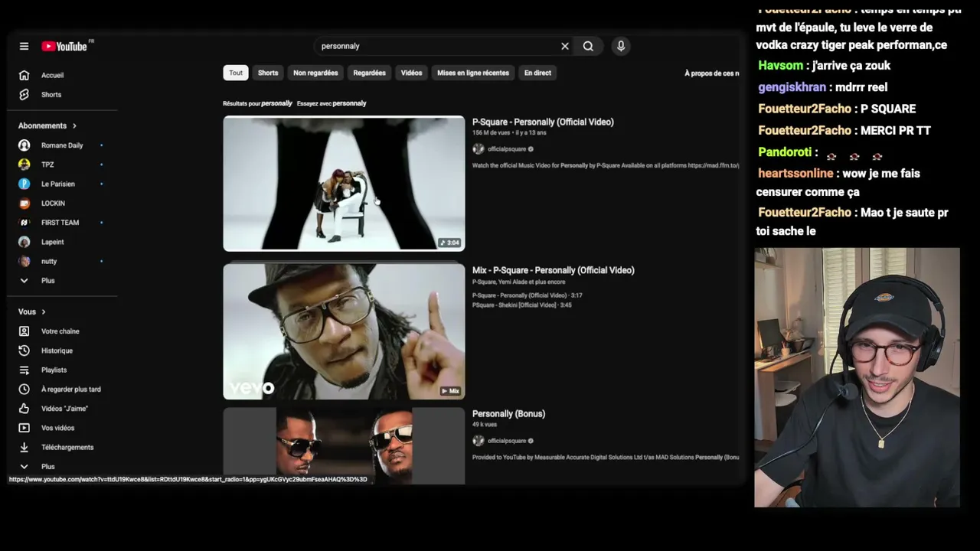Click Fouetteur2Facho's "P SQUARE" chat message
The height and width of the screenshot is (551, 980).
888,109
